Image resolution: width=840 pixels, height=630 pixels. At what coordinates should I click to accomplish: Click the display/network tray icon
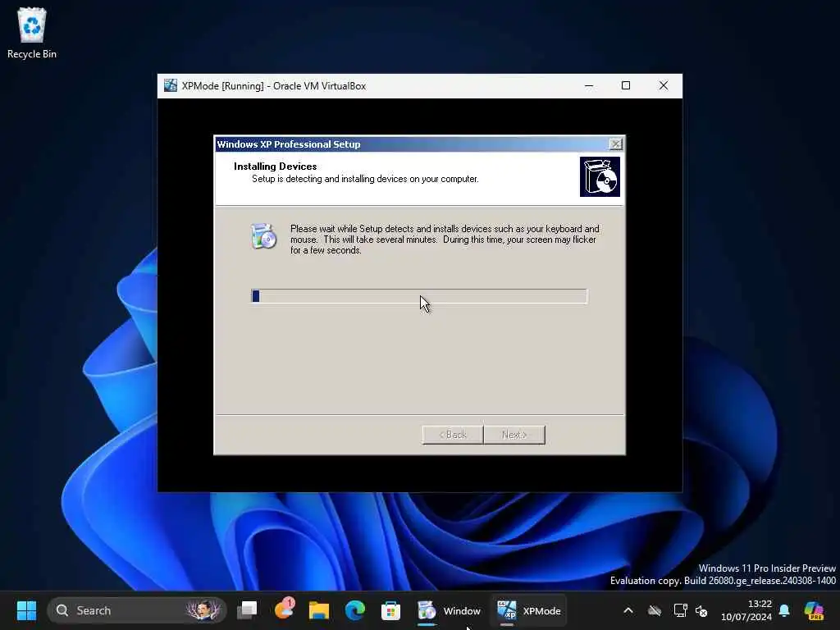click(680, 610)
